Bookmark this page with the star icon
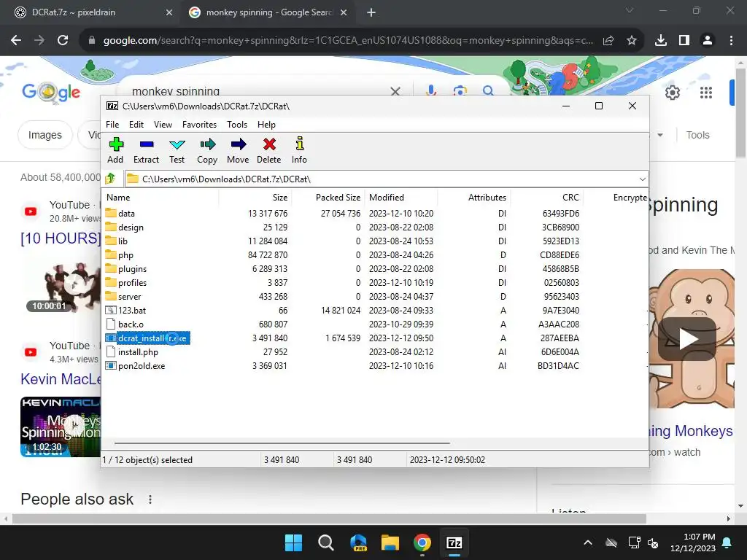 (632, 41)
